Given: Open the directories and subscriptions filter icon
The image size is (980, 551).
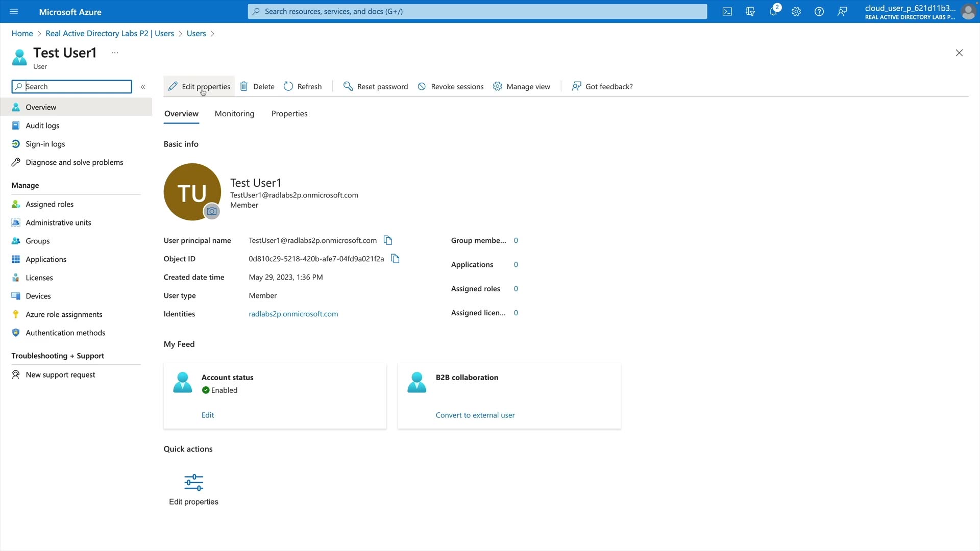Looking at the screenshot, I should click(x=750, y=11).
